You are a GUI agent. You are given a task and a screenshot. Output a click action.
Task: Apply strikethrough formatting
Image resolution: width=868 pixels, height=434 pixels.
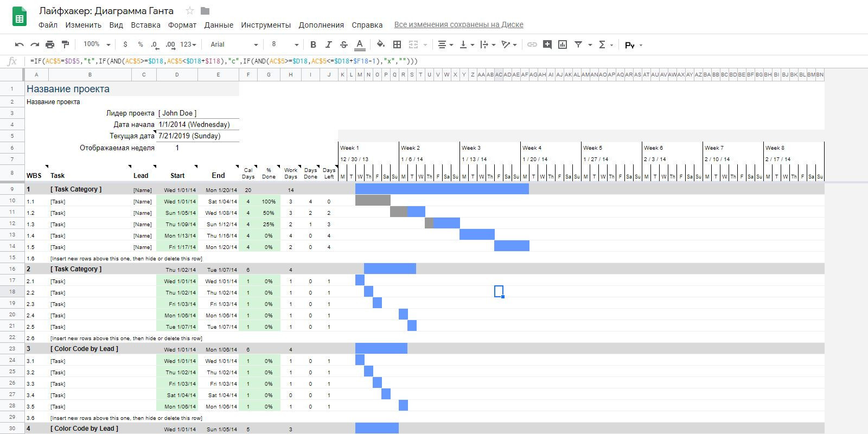(x=343, y=44)
